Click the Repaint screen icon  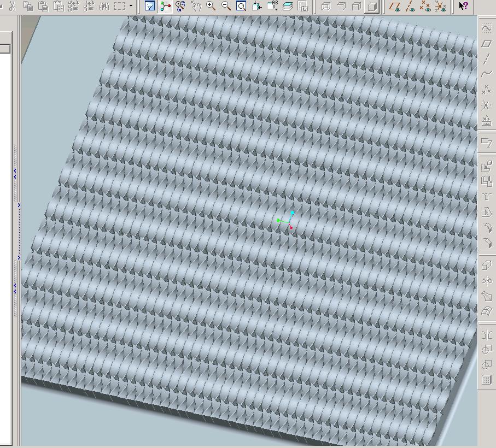pyautogui.click(x=149, y=6)
